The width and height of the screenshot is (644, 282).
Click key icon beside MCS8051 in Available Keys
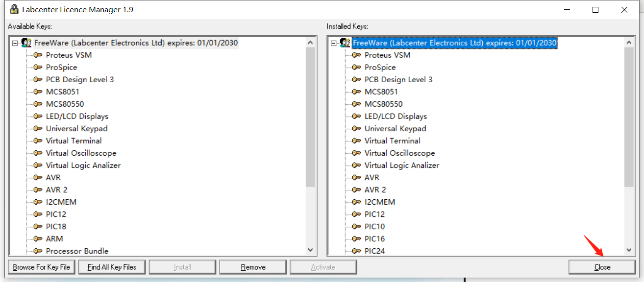pyautogui.click(x=38, y=92)
